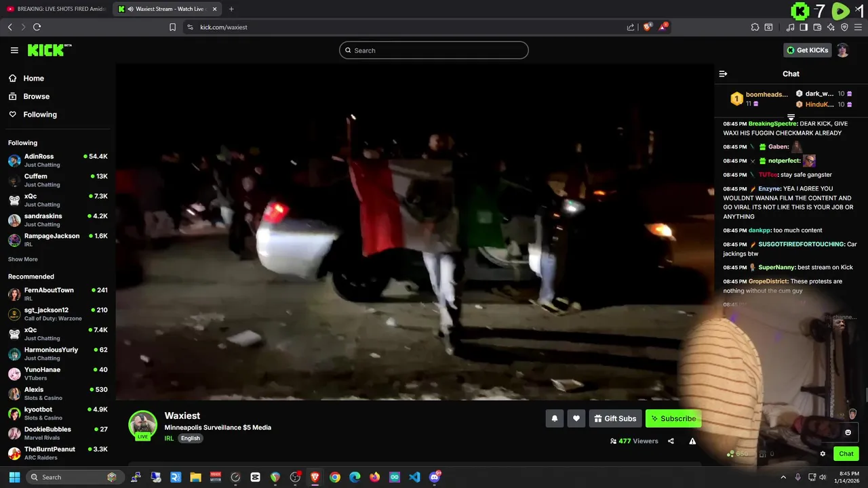Open Leo AI sparkle icon
The height and width of the screenshot is (488, 868).
pos(831,27)
